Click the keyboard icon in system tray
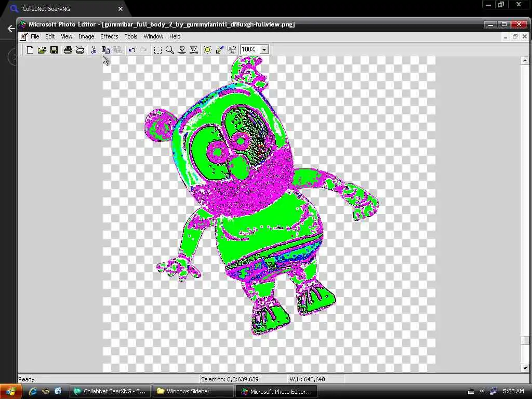This screenshot has width=532, height=399. pyautogui.click(x=471, y=392)
